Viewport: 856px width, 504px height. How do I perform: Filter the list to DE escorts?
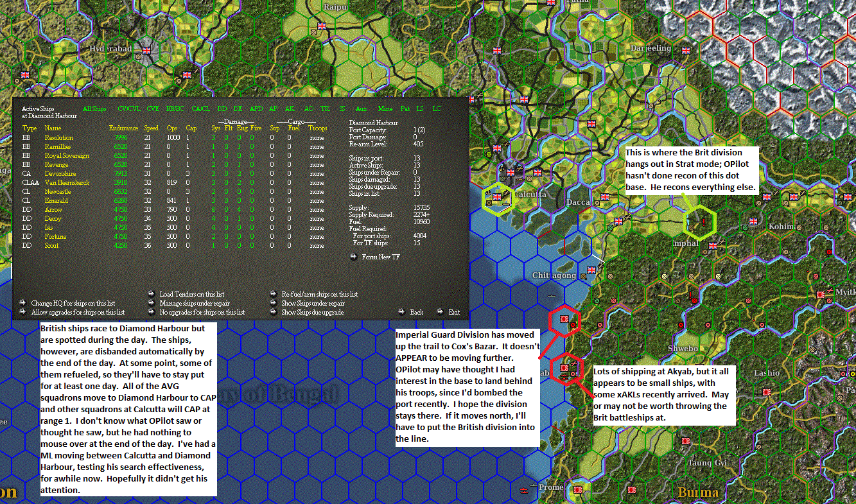click(x=238, y=109)
